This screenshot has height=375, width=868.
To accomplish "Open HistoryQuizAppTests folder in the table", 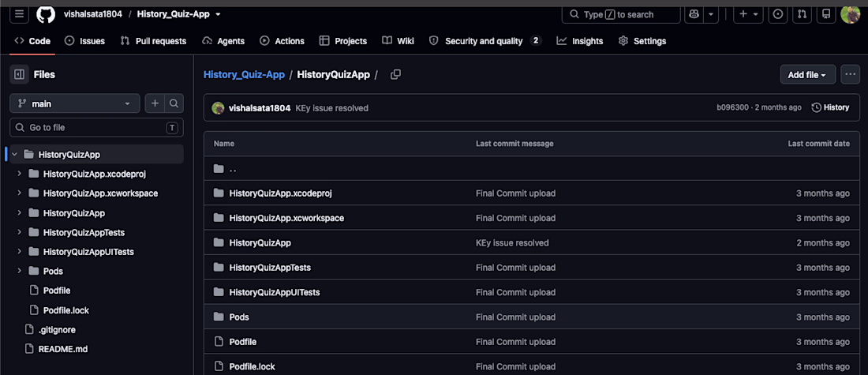I will point(270,268).
